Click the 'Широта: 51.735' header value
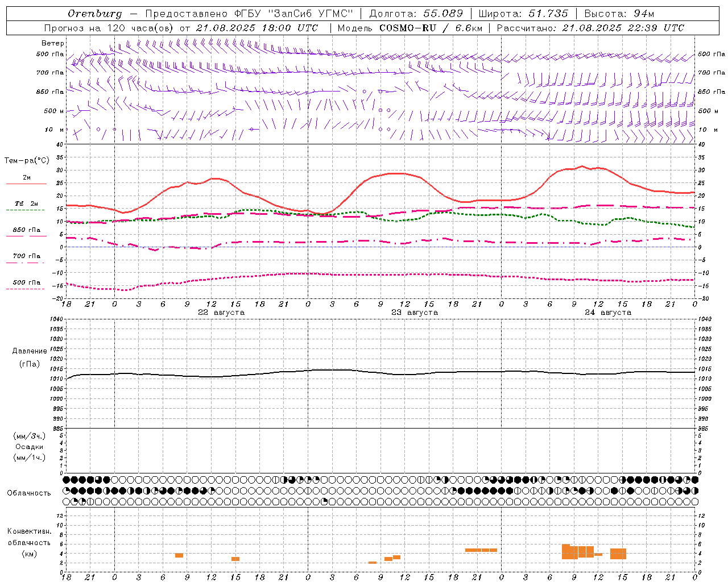Viewport: 728px width, 582px height. (x=523, y=14)
